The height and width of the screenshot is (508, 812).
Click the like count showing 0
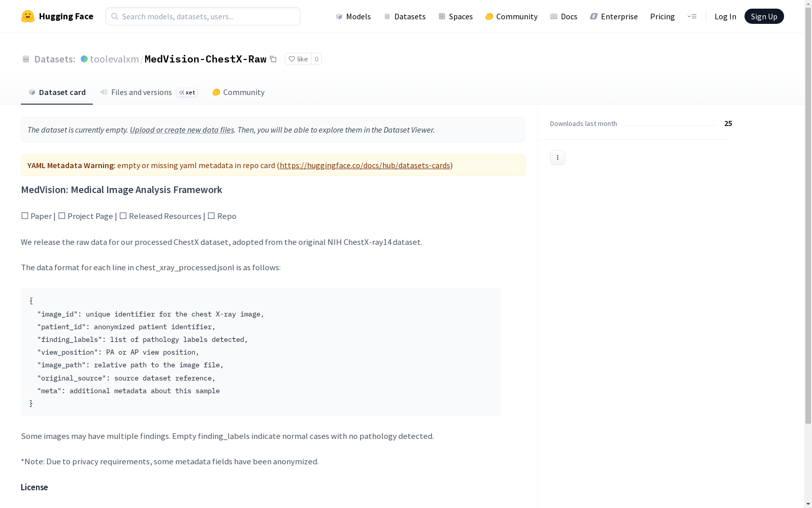point(316,59)
